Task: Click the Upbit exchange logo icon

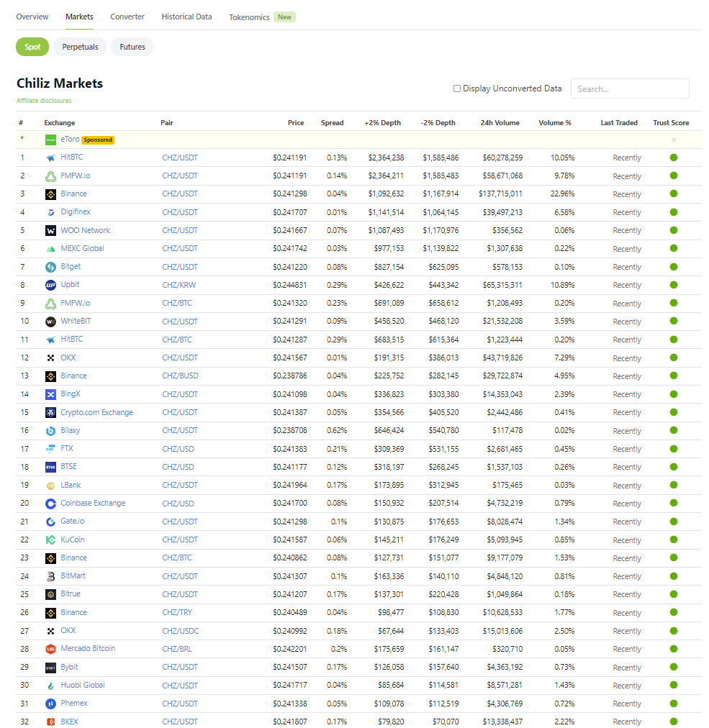Action: point(50,285)
